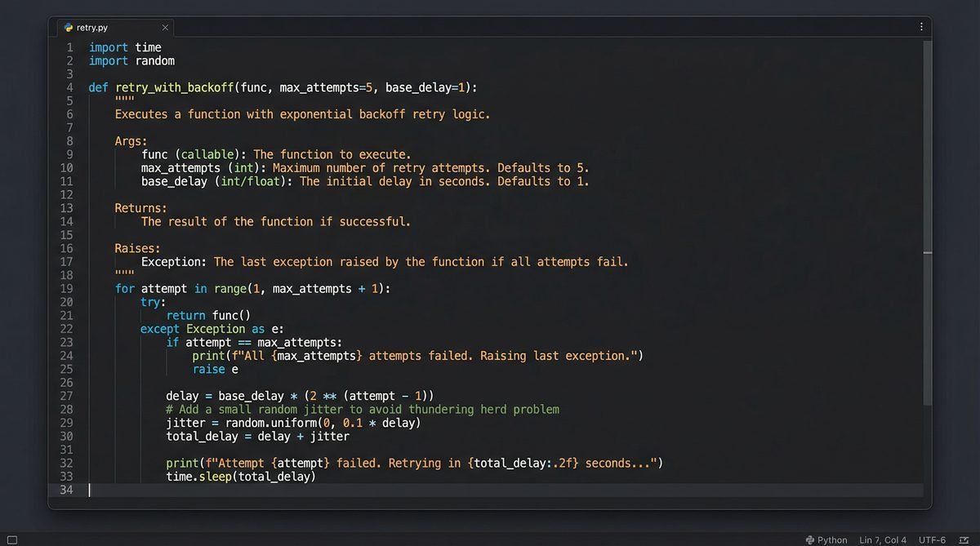Click the Python logo on the retry.py tab
This screenshot has width=980, height=546.
68,27
